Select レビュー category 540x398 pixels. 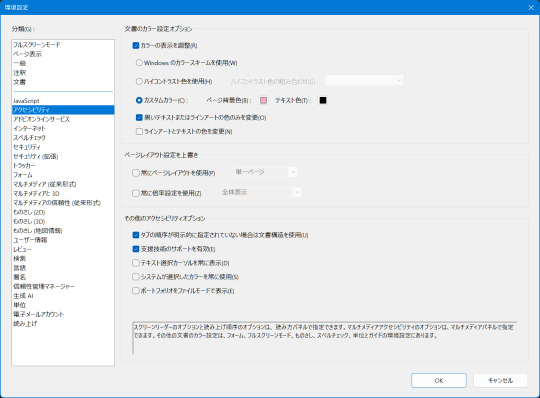(x=63, y=249)
